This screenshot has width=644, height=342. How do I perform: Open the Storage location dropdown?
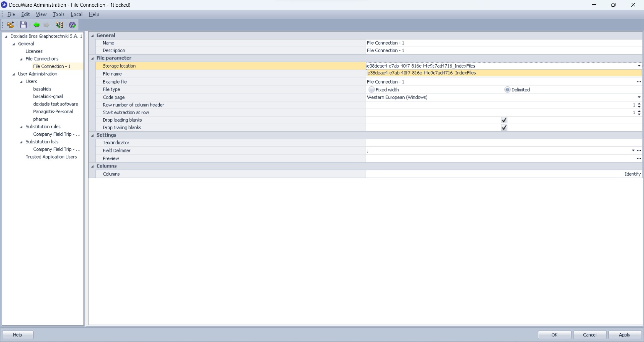pos(639,66)
